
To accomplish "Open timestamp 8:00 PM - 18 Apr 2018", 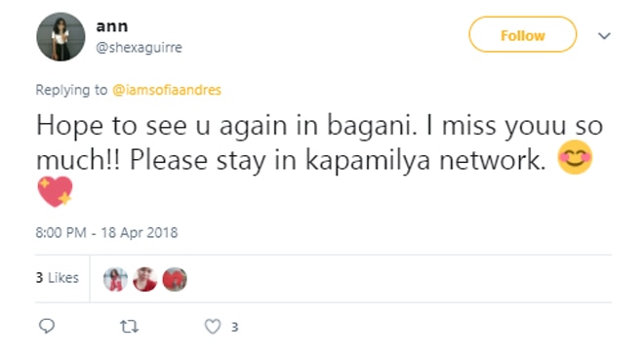I will tap(106, 232).
